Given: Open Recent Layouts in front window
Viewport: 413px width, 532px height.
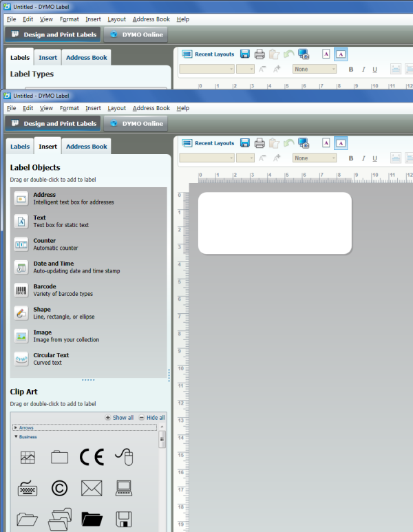Looking at the screenshot, I should [208, 143].
